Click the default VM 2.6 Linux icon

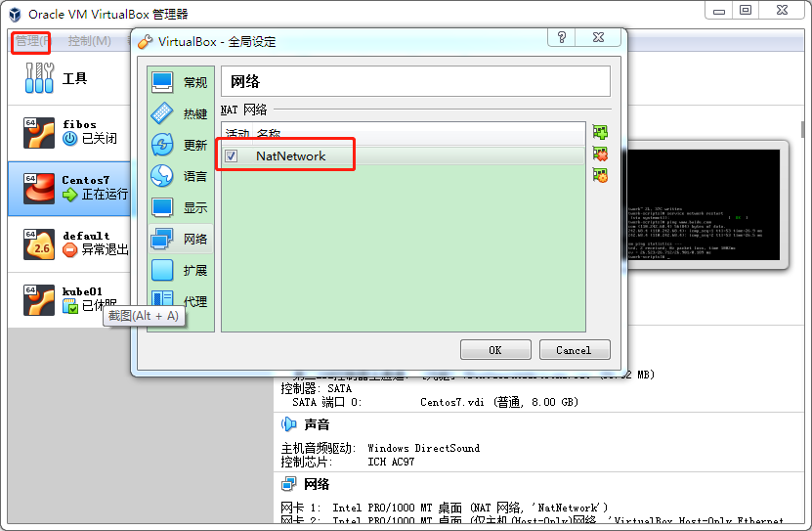pyautogui.click(x=39, y=244)
